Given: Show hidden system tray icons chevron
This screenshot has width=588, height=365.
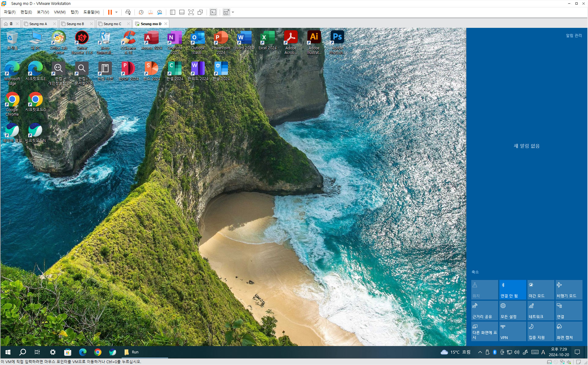Looking at the screenshot, I should pyautogui.click(x=480, y=352).
